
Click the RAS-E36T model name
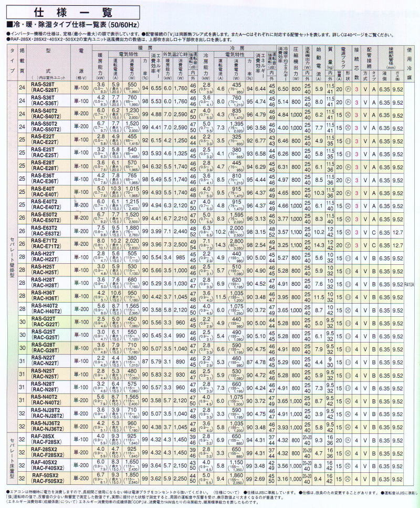pos(43,175)
